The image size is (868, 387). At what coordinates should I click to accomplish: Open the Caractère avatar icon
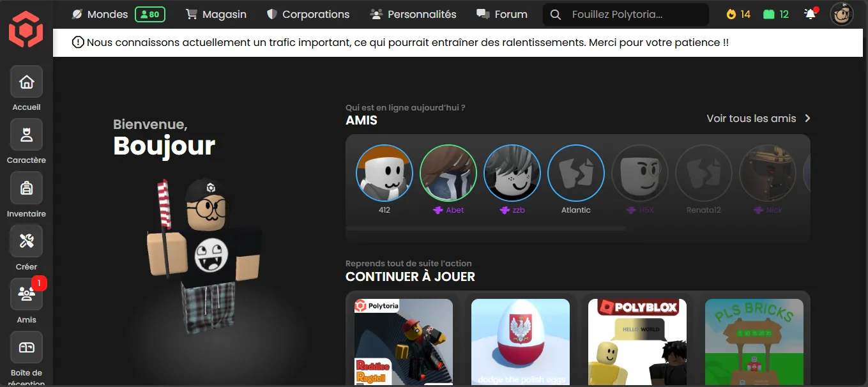pos(26,135)
